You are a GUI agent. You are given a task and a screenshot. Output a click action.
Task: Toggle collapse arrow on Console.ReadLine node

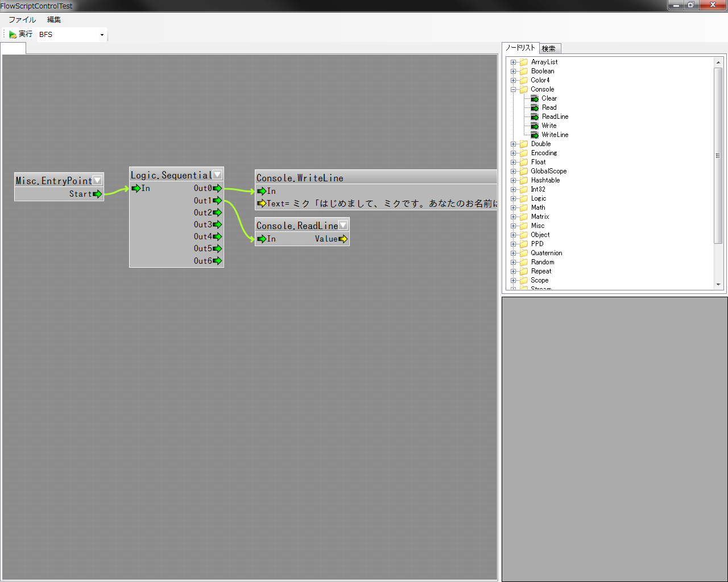coord(343,225)
